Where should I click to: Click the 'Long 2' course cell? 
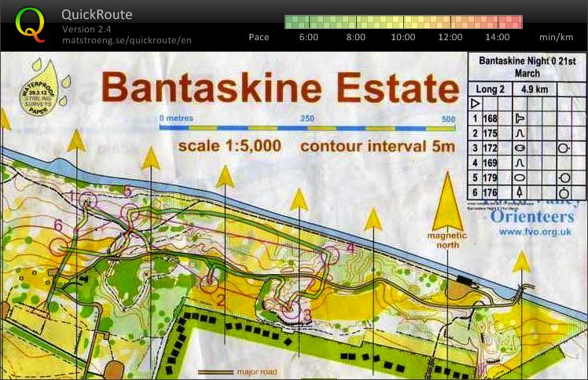tap(490, 89)
